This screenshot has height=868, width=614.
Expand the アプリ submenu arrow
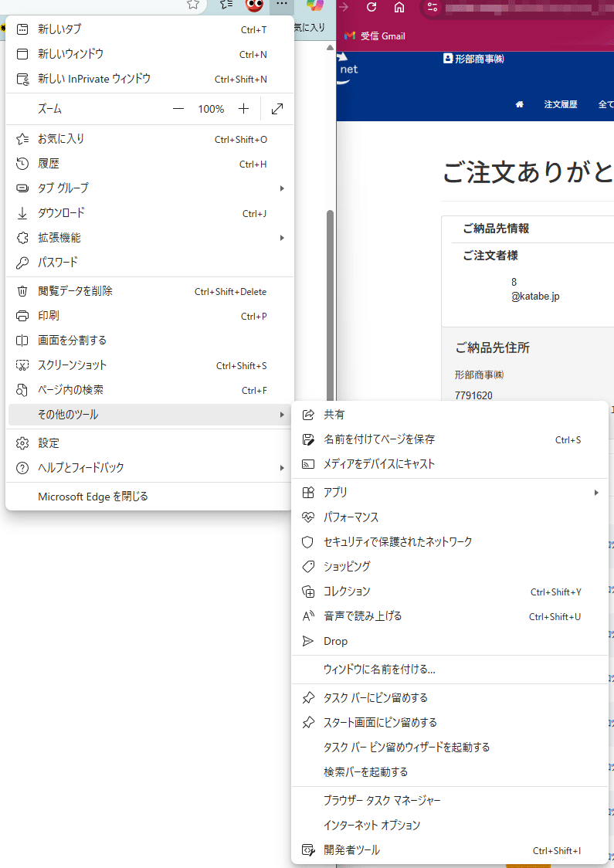tap(596, 493)
